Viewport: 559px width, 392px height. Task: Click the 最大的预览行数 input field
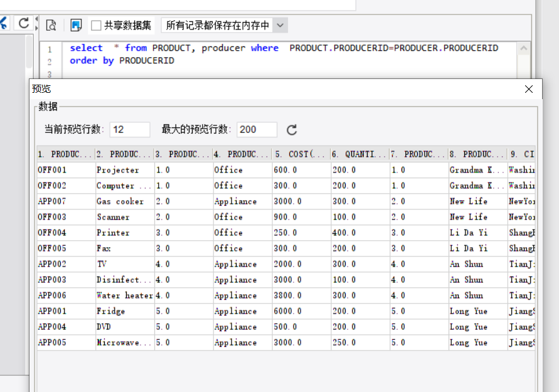257,129
